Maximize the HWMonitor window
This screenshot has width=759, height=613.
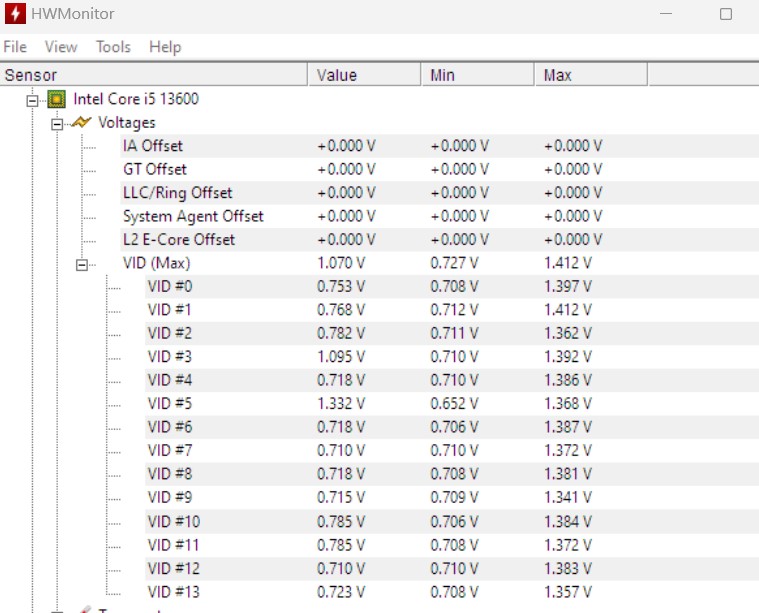[x=726, y=14]
